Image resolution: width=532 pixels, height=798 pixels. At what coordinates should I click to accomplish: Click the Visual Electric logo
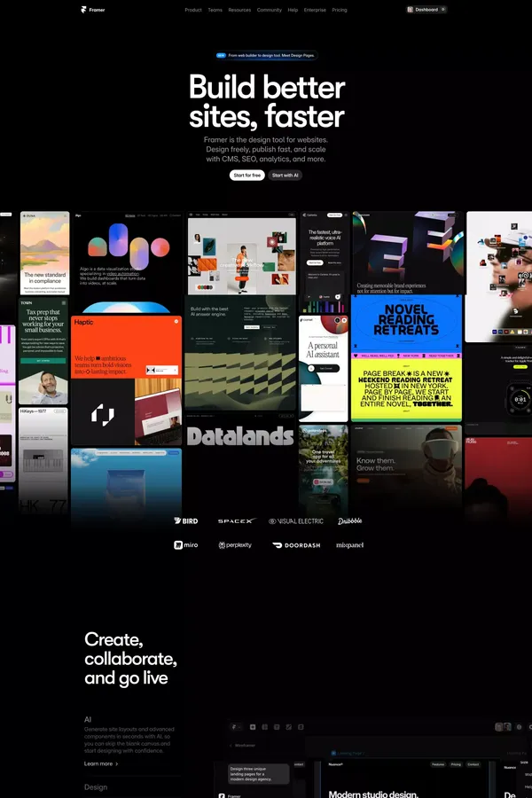pyautogui.click(x=296, y=520)
